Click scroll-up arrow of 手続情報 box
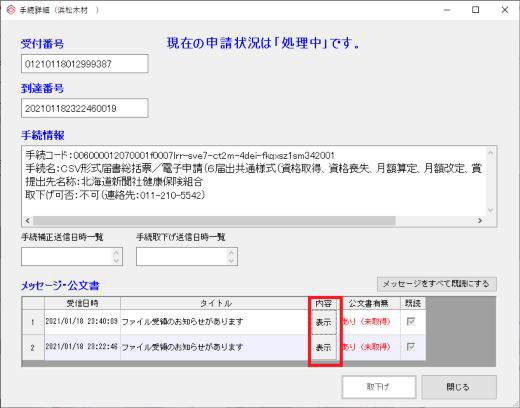520x408 pixels. coord(490,153)
